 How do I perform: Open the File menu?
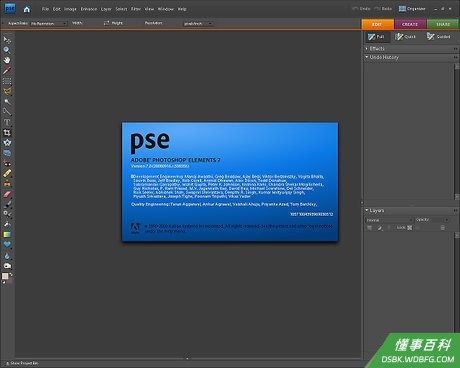pos(45,9)
